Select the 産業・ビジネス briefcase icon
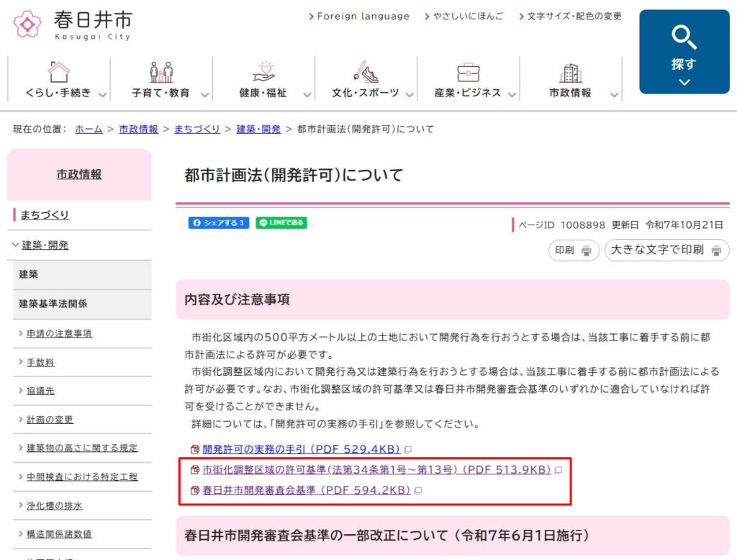This screenshot has height=560, width=737. tap(469, 72)
